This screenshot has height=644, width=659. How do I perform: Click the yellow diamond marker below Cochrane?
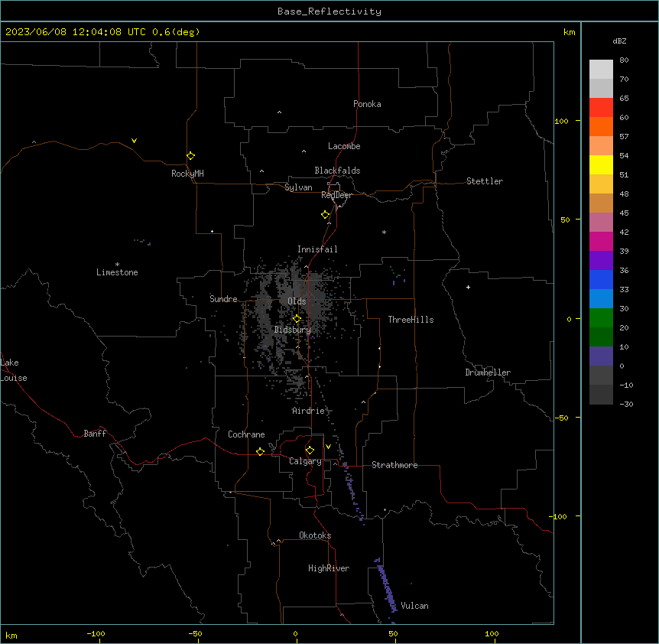(260, 451)
